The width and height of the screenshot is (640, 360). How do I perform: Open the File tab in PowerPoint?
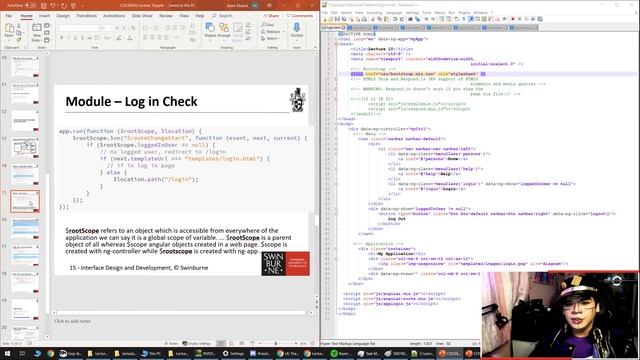9,16
